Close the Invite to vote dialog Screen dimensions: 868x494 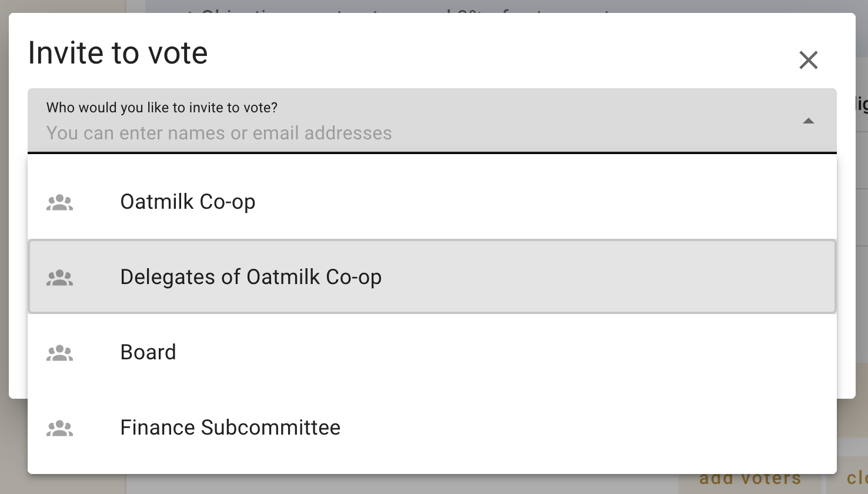[x=809, y=59]
